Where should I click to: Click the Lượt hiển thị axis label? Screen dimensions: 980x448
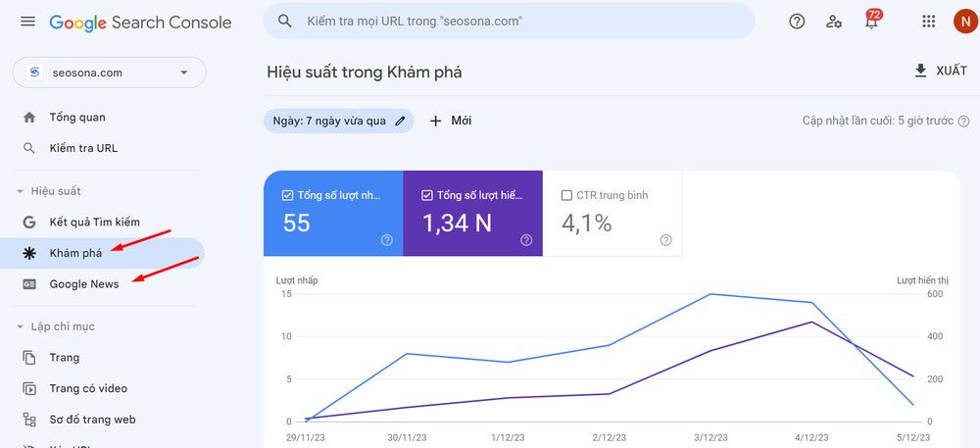(922, 280)
